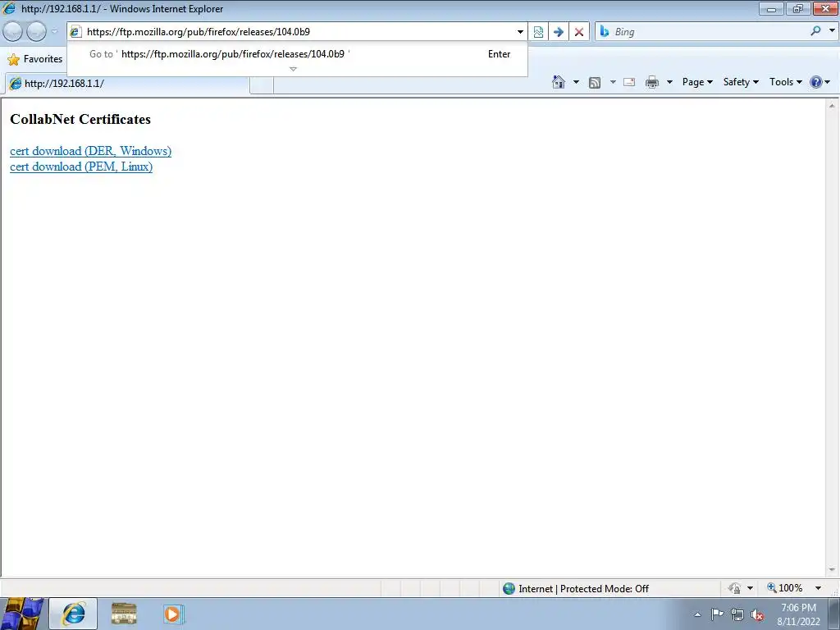Click the scrollbar down arrow
Screen dimensions: 840x630
pyautogui.click(x=832, y=569)
